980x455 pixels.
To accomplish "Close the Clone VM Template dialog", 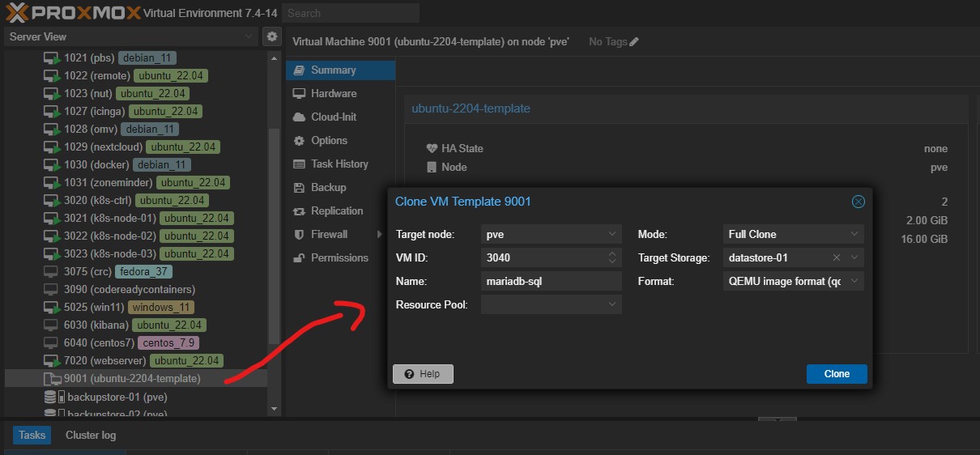I will (859, 202).
